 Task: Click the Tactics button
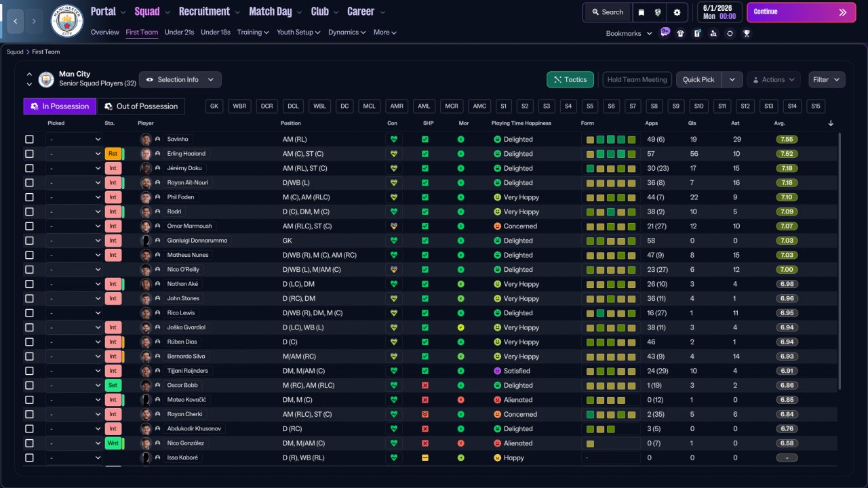570,80
